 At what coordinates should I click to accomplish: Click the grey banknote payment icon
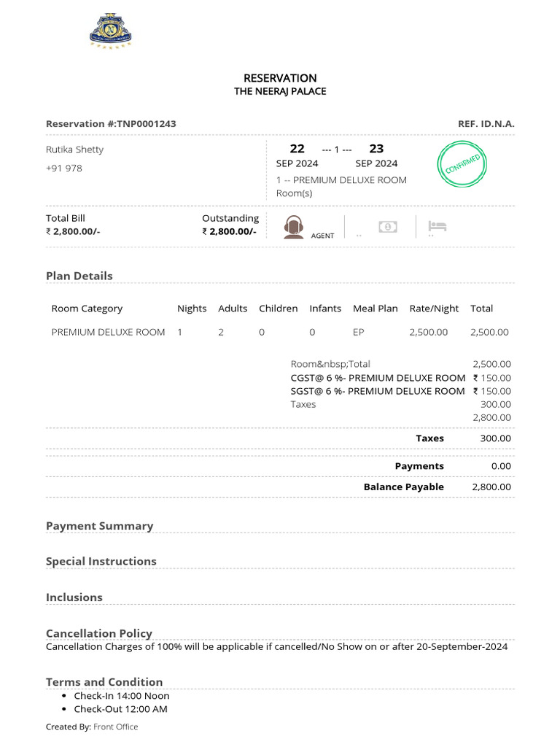point(388,227)
